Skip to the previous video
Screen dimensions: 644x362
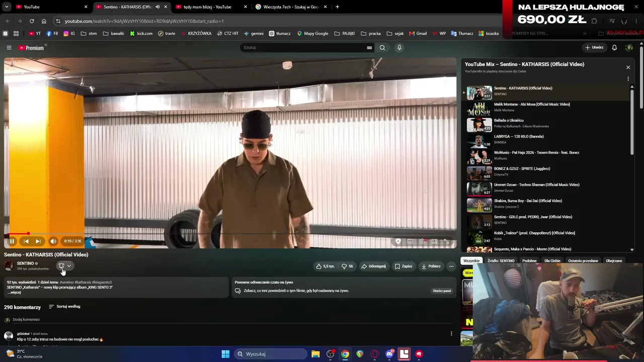pos(26,241)
